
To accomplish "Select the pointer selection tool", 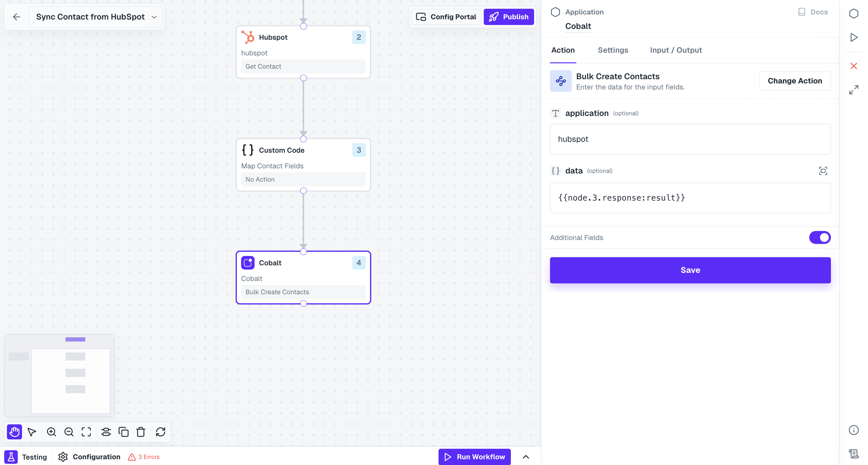I will tap(32, 432).
